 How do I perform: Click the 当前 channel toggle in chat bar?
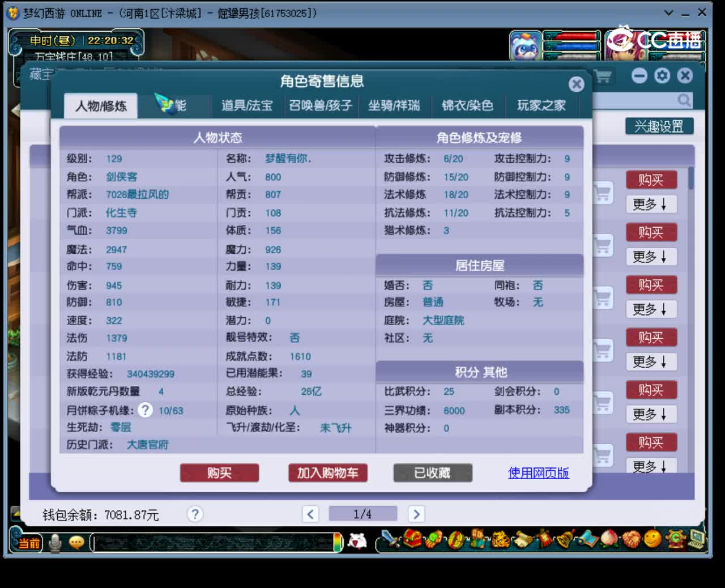[28, 543]
